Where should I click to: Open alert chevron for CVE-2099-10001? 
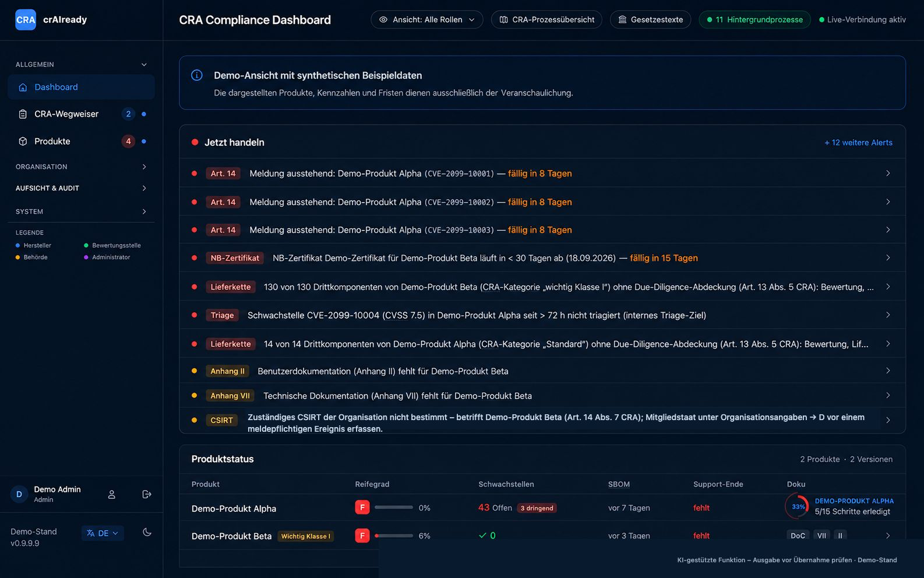pyautogui.click(x=888, y=174)
